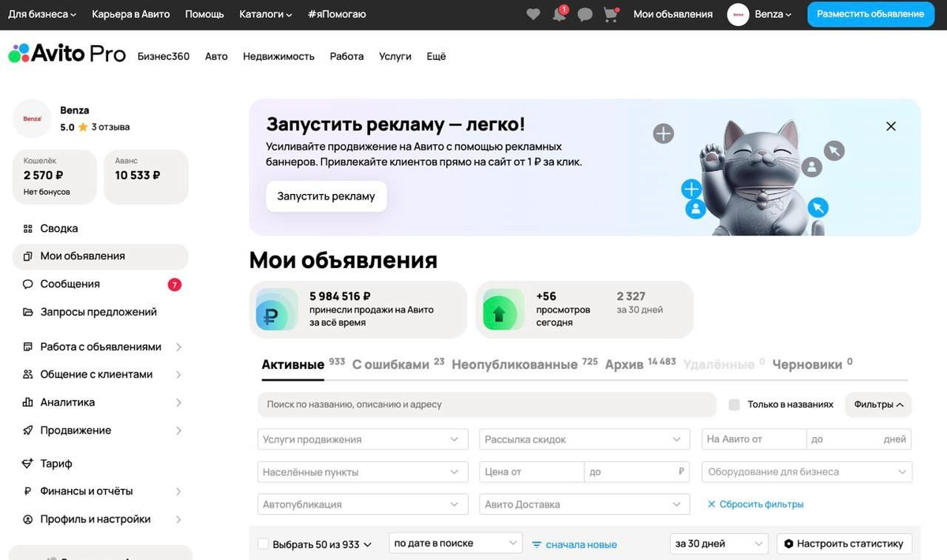
Task: Click the Benza avatar in top bar
Action: pyautogui.click(x=738, y=14)
